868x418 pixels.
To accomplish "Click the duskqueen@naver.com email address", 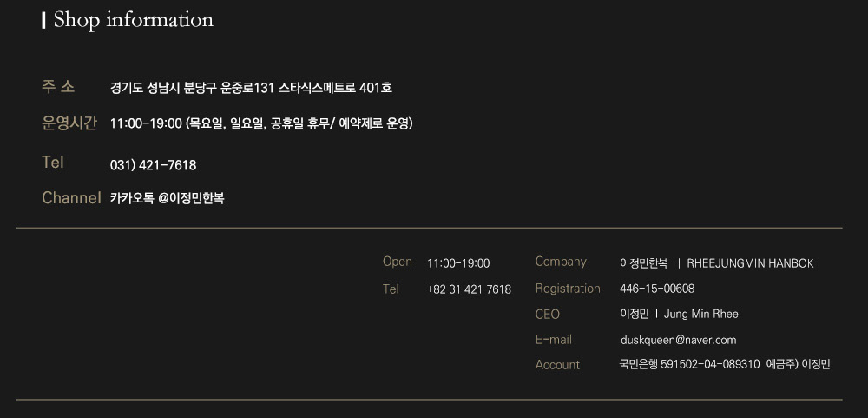I will tap(678, 340).
